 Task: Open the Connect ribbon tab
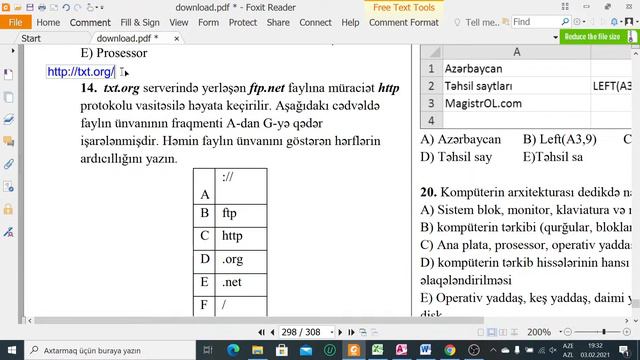pyautogui.click(x=315, y=22)
